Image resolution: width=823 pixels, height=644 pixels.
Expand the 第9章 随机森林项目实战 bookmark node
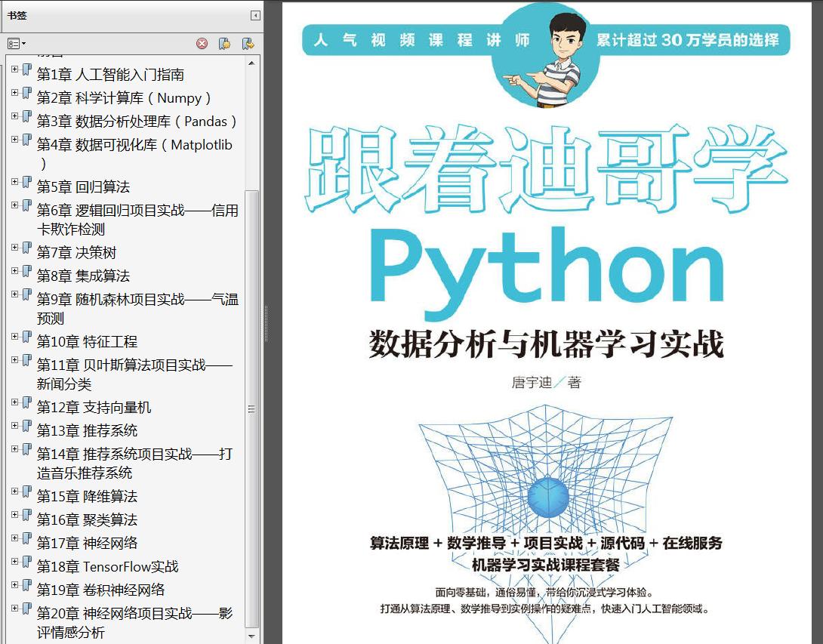[x=14, y=294]
